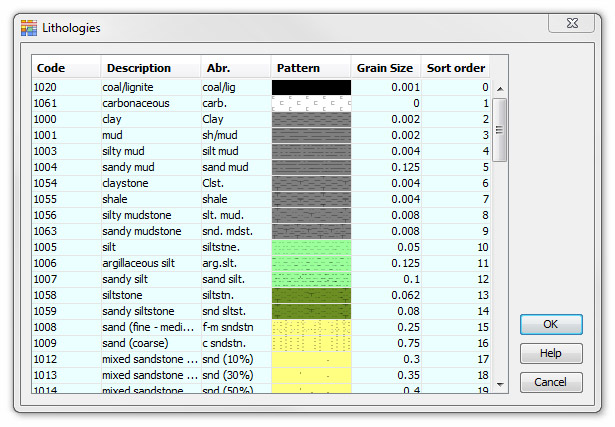Close the Lithologies dialog window
The height and width of the screenshot is (427, 615).
572,23
